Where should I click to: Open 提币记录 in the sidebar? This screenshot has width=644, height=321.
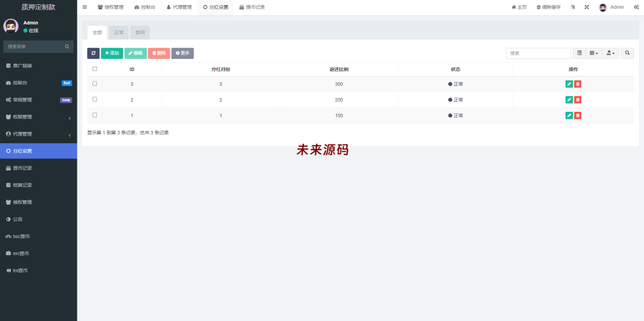point(38,168)
